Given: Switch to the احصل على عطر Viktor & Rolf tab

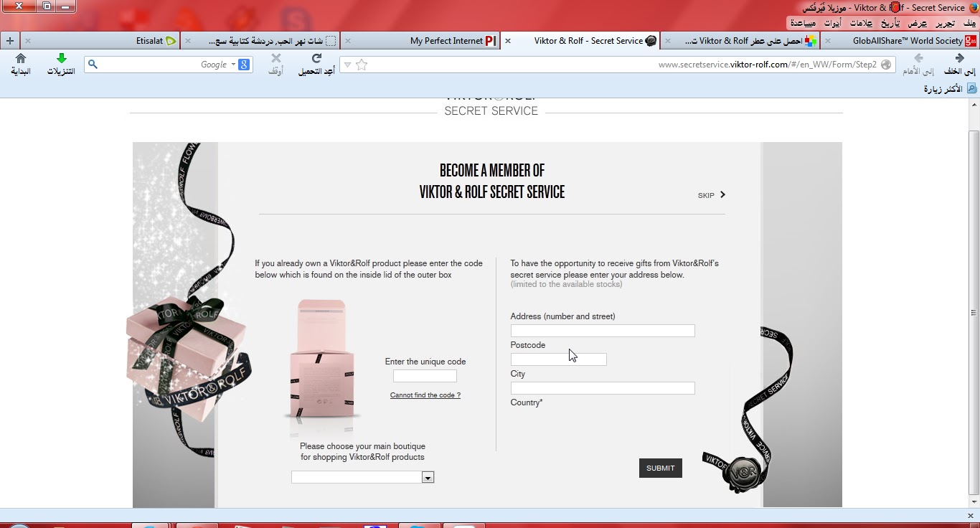Looking at the screenshot, I should (740, 41).
